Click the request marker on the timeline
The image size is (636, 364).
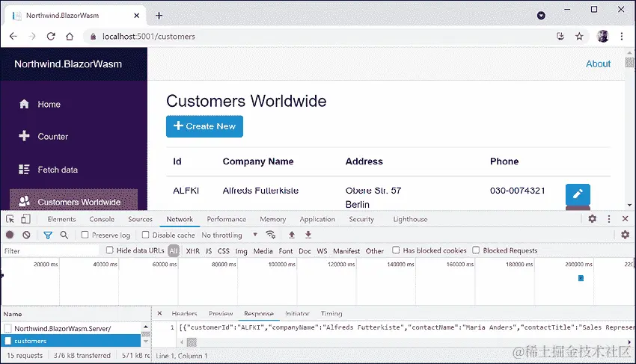[581, 278]
